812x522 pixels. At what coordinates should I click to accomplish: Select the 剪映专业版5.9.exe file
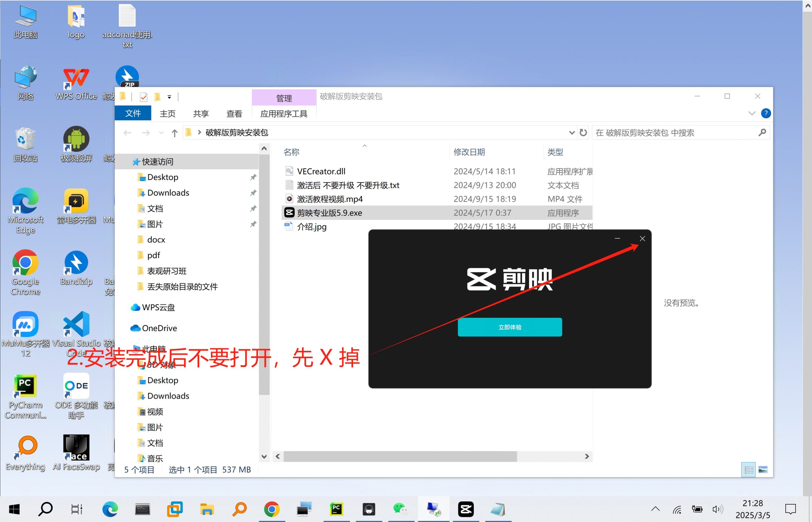(437, 213)
